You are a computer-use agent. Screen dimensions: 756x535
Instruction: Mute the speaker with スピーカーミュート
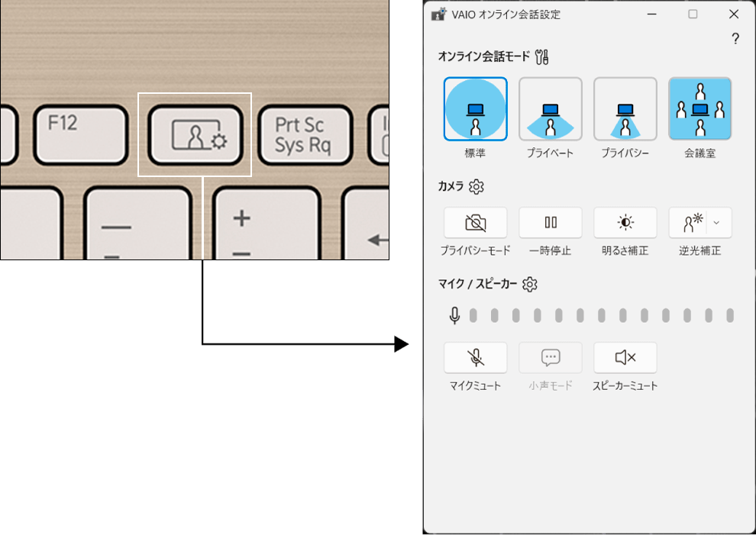pyautogui.click(x=625, y=357)
